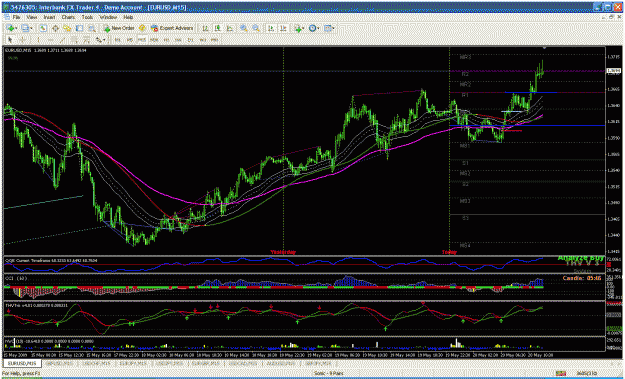Pick the Fibonacci retracement tool
Viewport: 625px width, 379px height.
pyautogui.click(x=86, y=40)
